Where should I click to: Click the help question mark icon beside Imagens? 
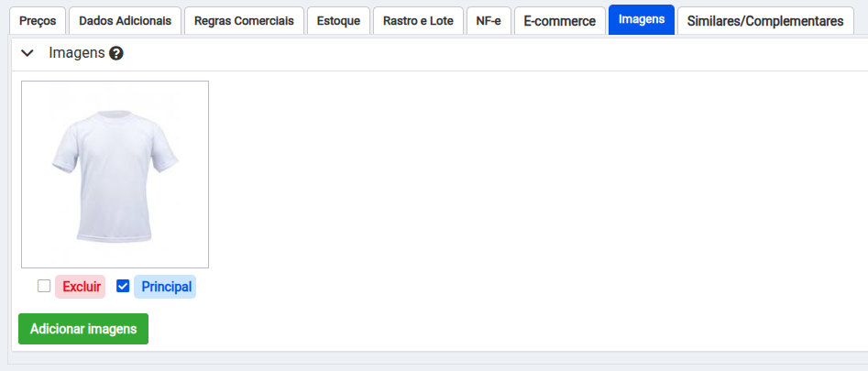116,54
